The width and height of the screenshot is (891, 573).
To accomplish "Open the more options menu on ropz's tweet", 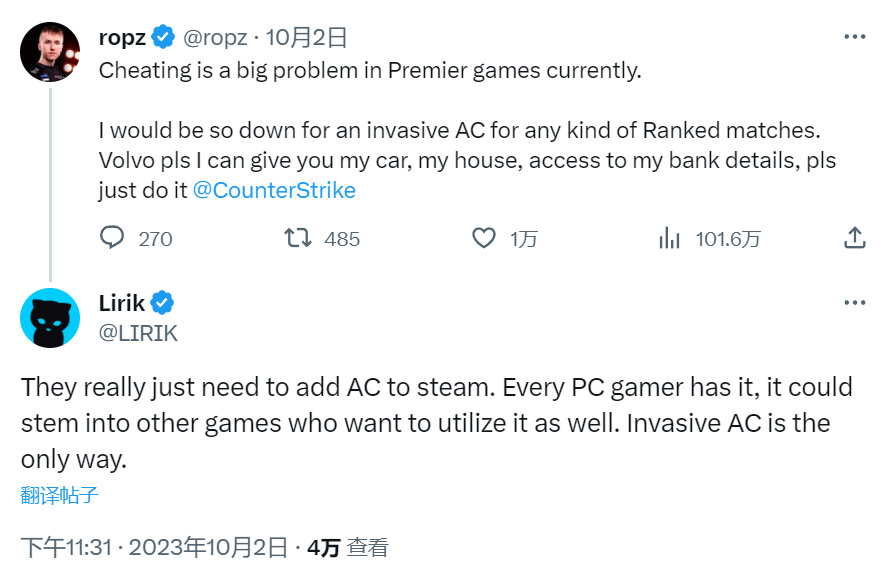I will tap(854, 37).
